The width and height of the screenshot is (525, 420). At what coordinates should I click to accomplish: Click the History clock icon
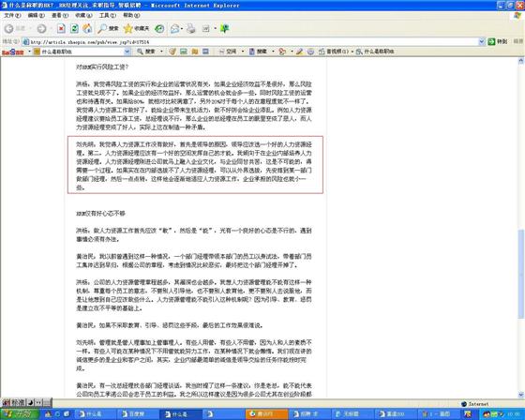(159, 29)
